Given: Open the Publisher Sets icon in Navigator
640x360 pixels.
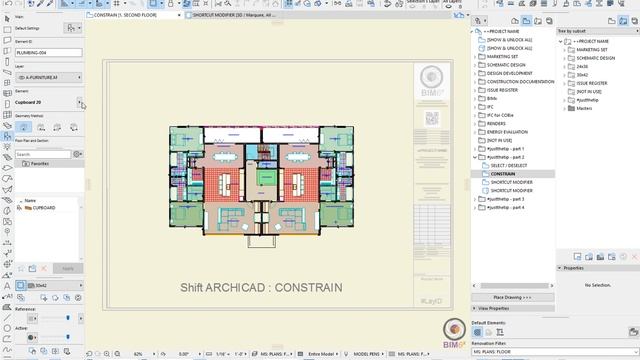Looking at the screenshot, I should [x=549, y=21].
